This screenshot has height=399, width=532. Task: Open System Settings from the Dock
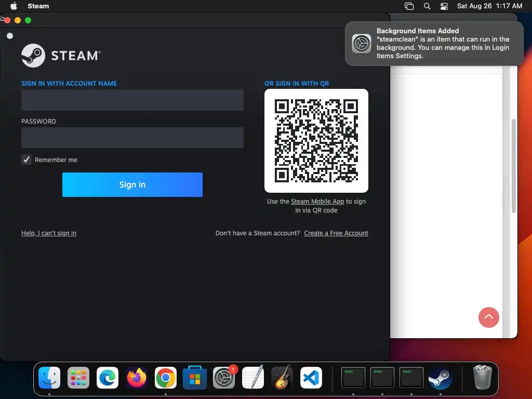(x=224, y=378)
